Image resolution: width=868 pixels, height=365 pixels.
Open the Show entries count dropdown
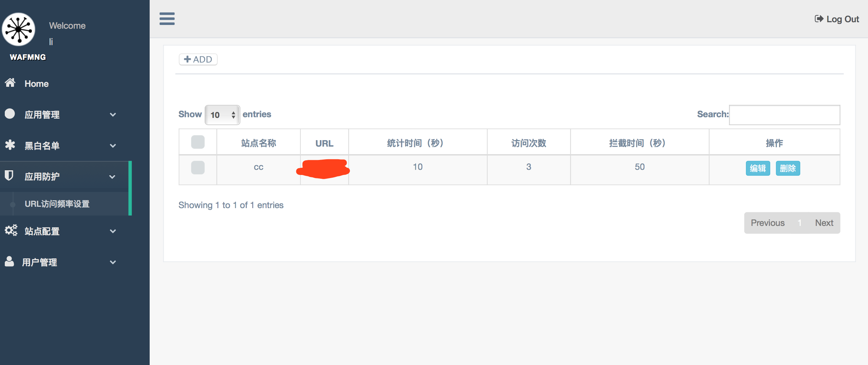click(222, 115)
